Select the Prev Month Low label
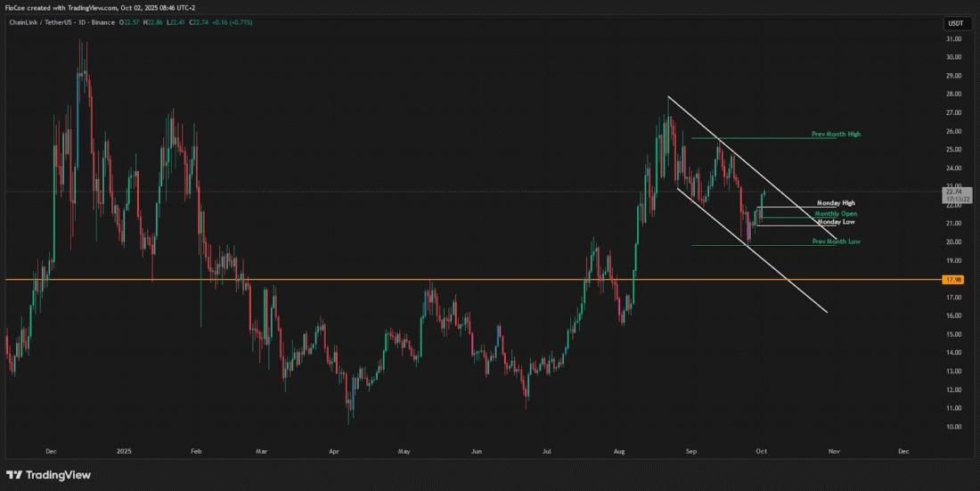Screen dimensions: 980x491 [836, 241]
